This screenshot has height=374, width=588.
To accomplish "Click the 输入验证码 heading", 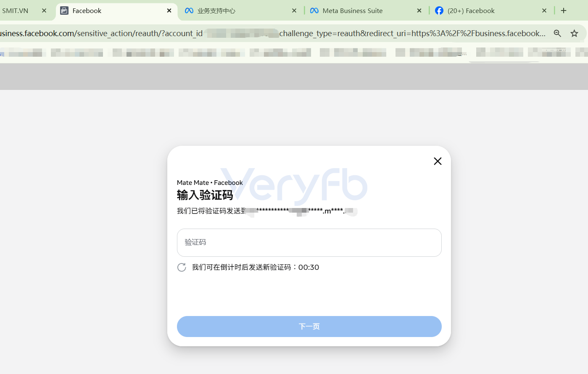I will [205, 195].
